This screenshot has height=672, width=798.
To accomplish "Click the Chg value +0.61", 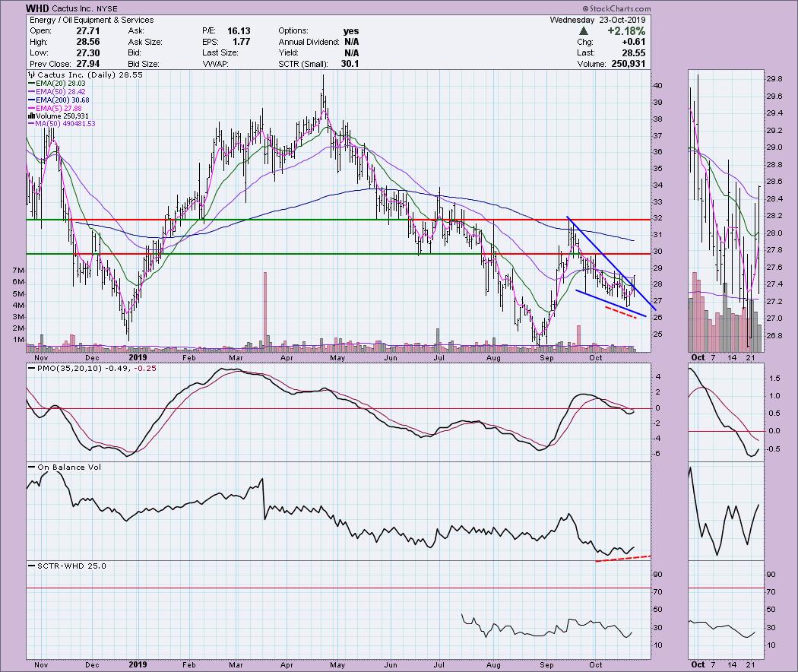I will [x=634, y=43].
